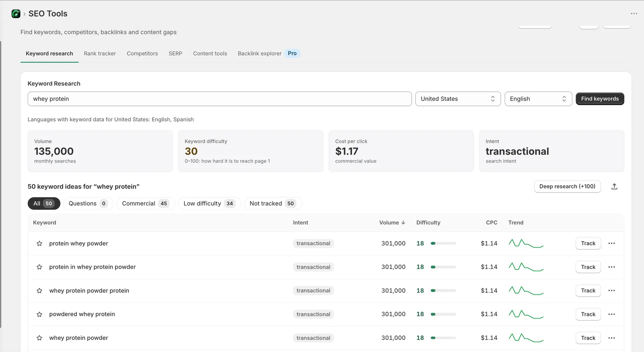
Task: Star the 'powdered whey protein' keyword
Action: coord(39,314)
